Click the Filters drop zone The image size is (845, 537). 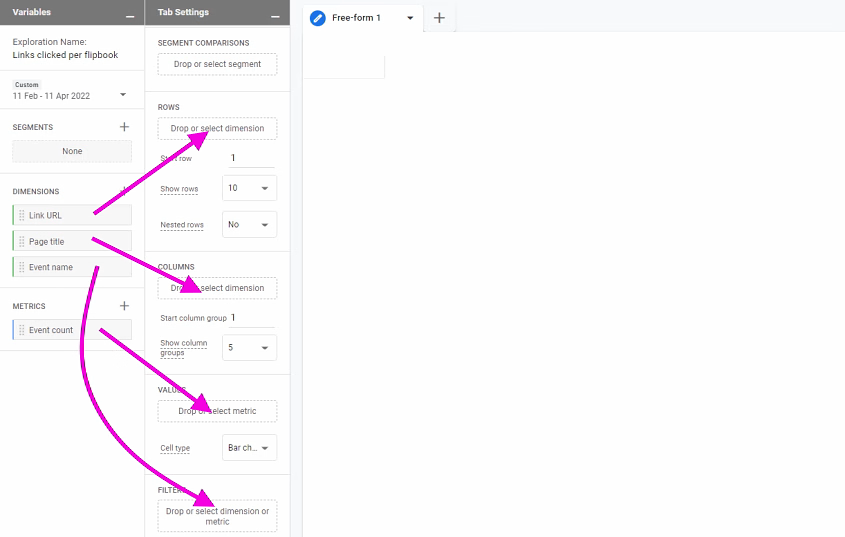(x=217, y=516)
